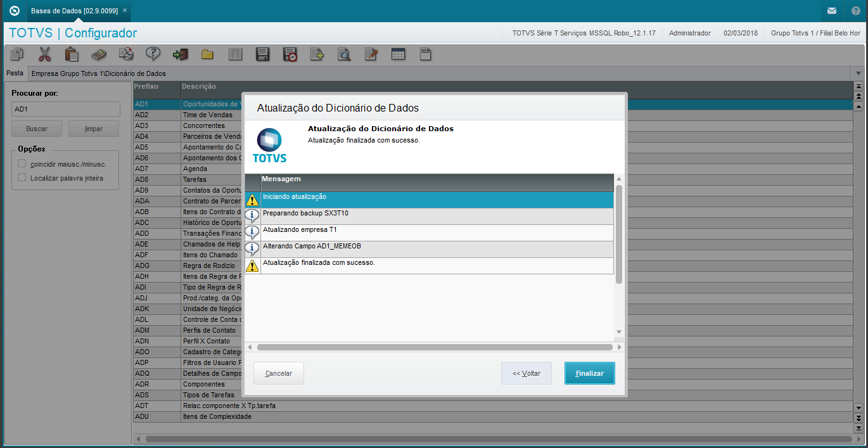Click the printer spool icon
The width and height of the screenshot is (868, 448).
point(126,54)
